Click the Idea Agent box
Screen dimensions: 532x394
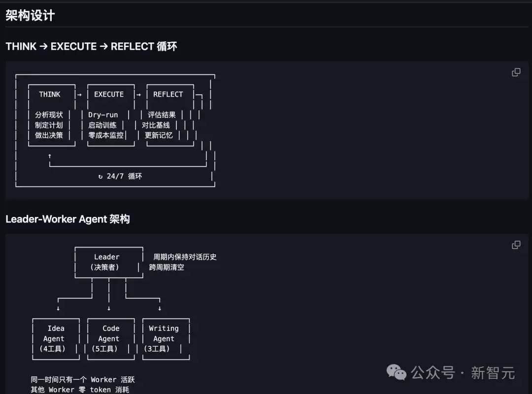point(56,339)
